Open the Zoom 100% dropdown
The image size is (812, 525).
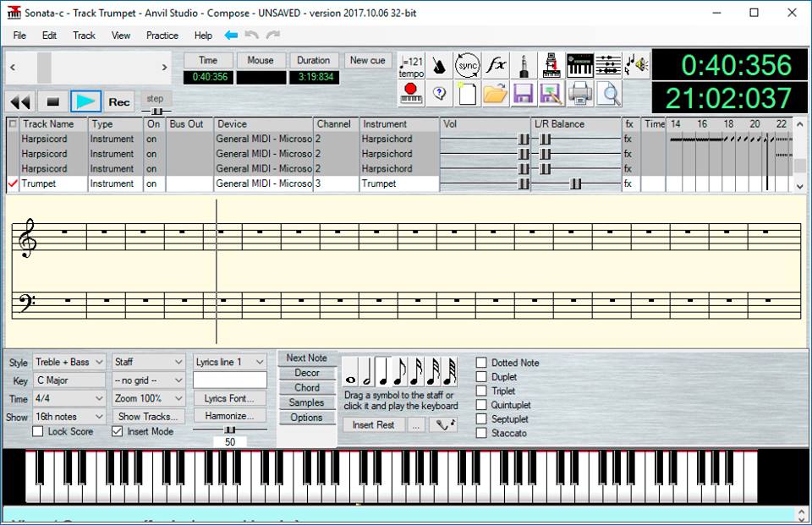click(x=147, y=397)
